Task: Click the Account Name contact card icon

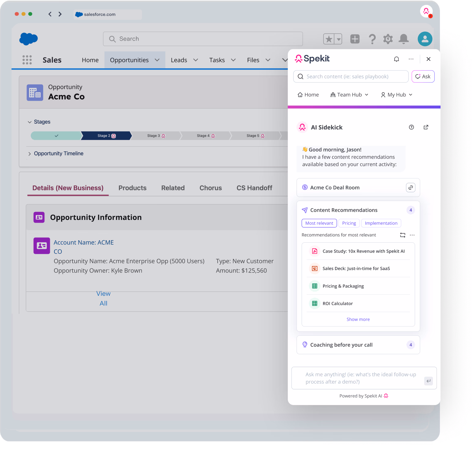Action: point(42,246)
